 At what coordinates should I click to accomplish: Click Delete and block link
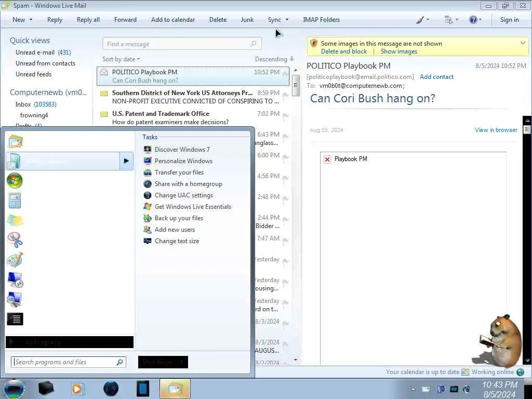click(344, 51)
